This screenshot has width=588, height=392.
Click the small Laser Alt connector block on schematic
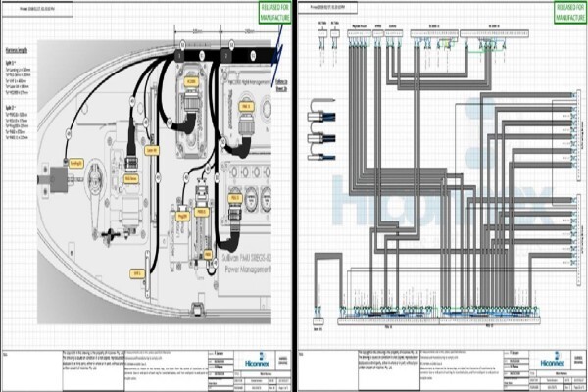pos(318,321)
